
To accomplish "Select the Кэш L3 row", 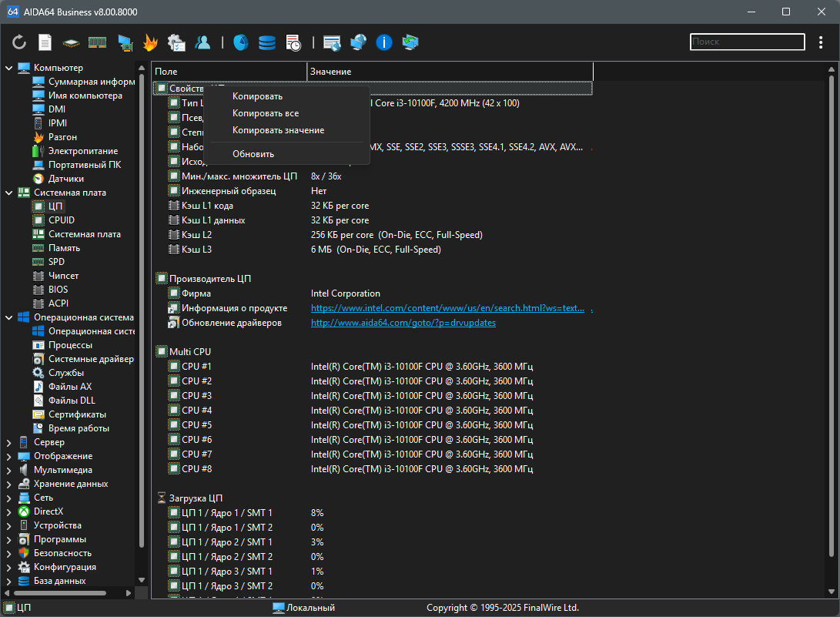I will click(373, 250).
